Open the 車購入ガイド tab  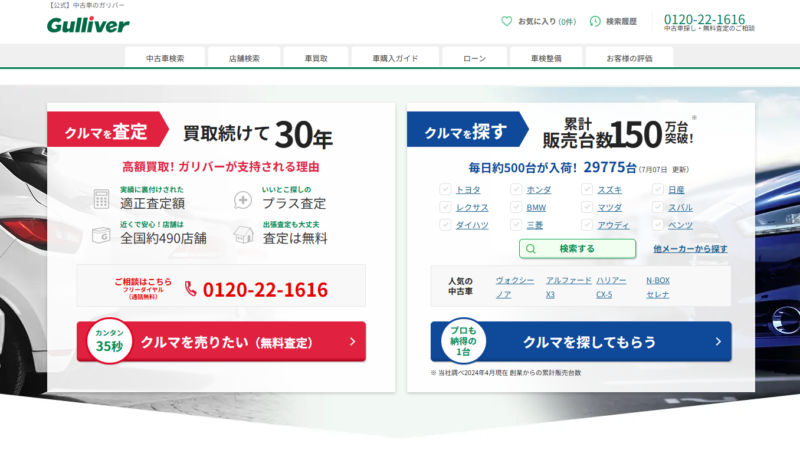(395, 58)
